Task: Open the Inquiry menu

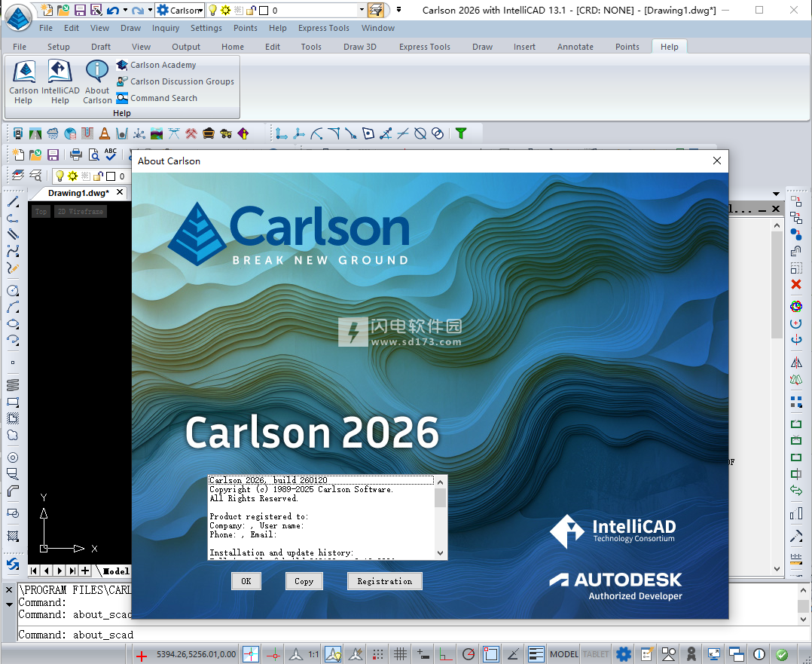Action: (x=166, y=28)
